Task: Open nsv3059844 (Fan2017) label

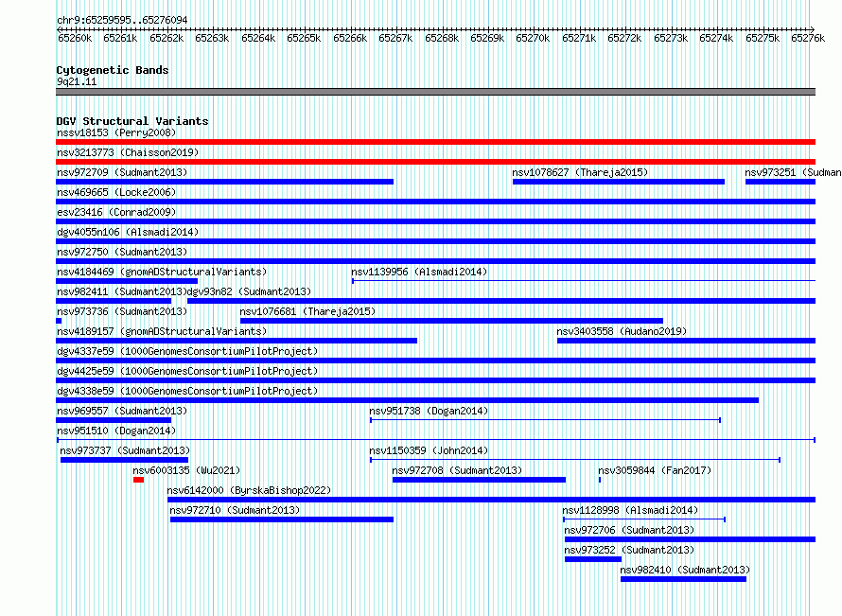Action: click(x=655, y=470)
